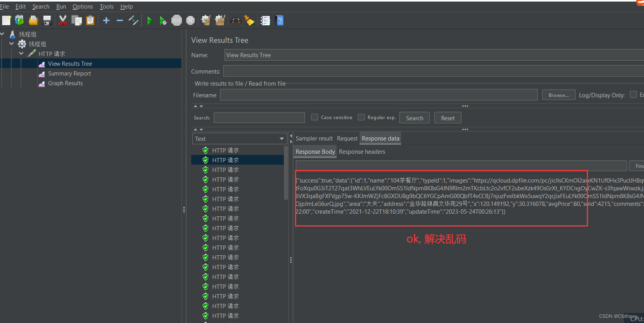
Task: Open the Help menu
Action: (127, 7)
